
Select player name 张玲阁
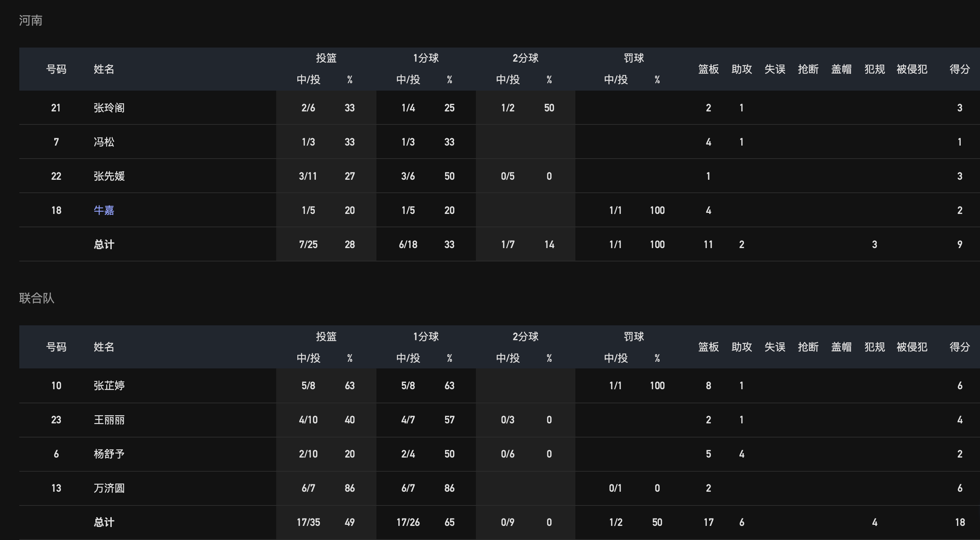coord(109,108)
